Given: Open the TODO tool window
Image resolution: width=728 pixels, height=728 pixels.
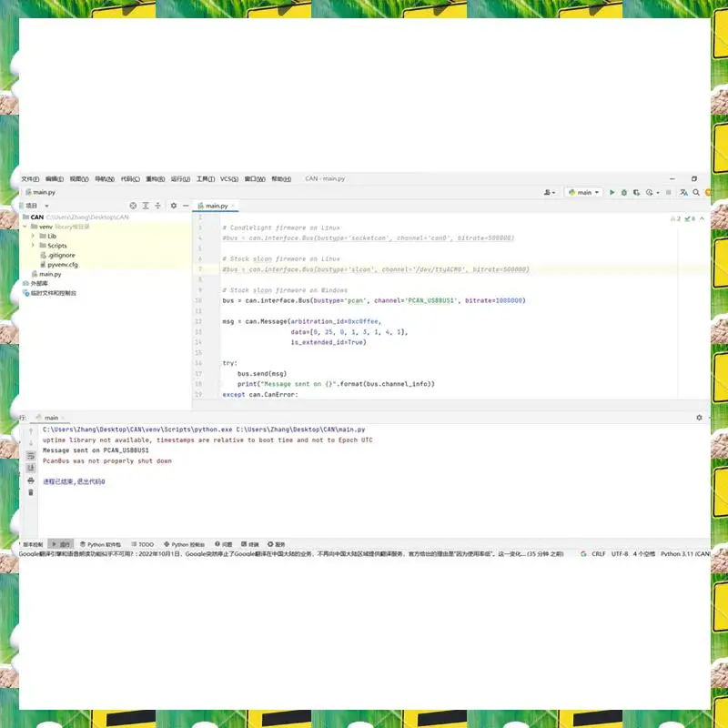Looking at the screenshot, I should (143, 544).
